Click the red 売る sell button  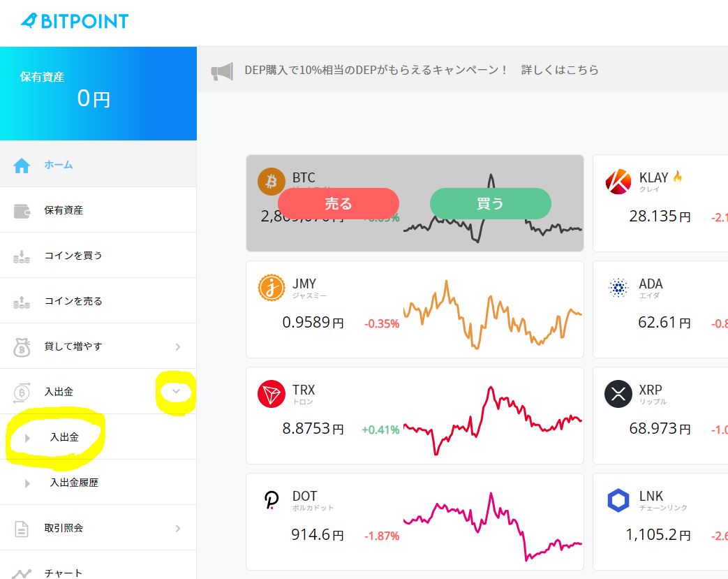(x=339, y=203)
